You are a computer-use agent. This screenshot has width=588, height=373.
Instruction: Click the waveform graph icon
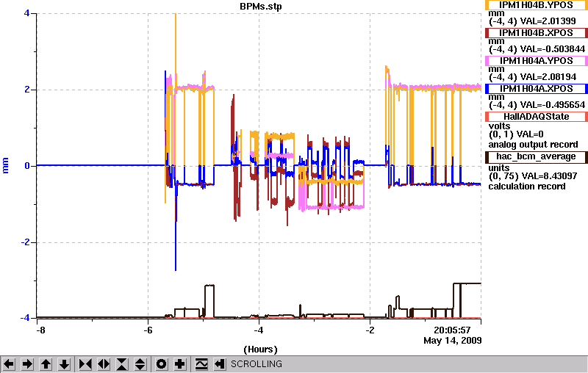coord(201,364)
